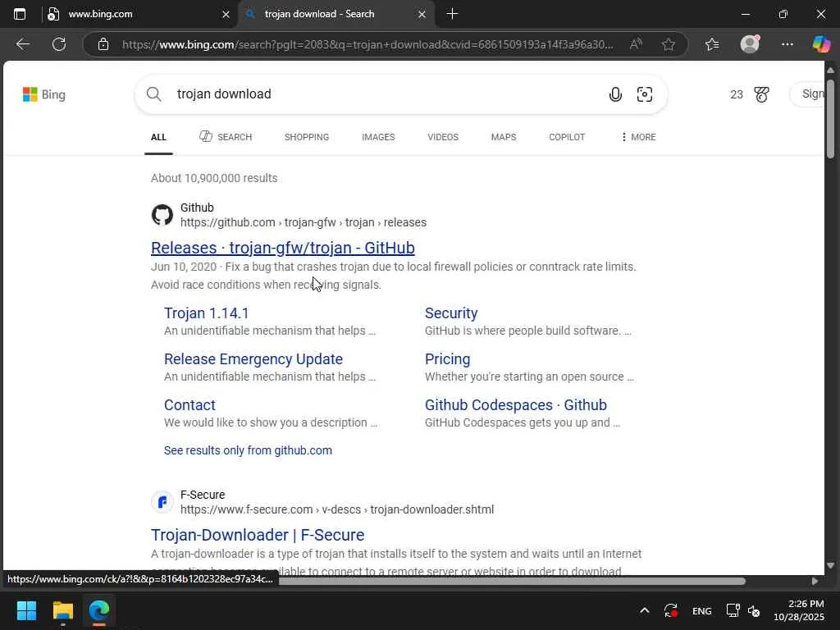Open Read aloud icon in address bar
The width and height of the screenshot is (840, 630).
click(x=636, y=44)
